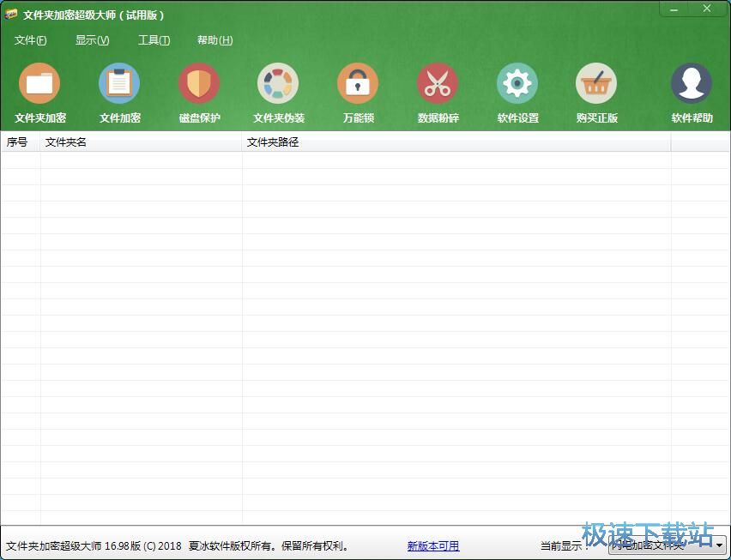Sort by 序号 column header
731x560 pixels.
tap(21, 142)
